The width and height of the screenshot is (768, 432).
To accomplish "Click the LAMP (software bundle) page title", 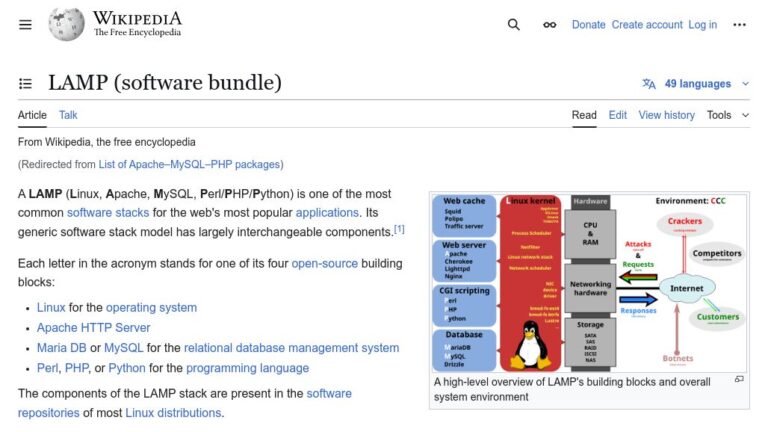I will click(x=165, y=83).
